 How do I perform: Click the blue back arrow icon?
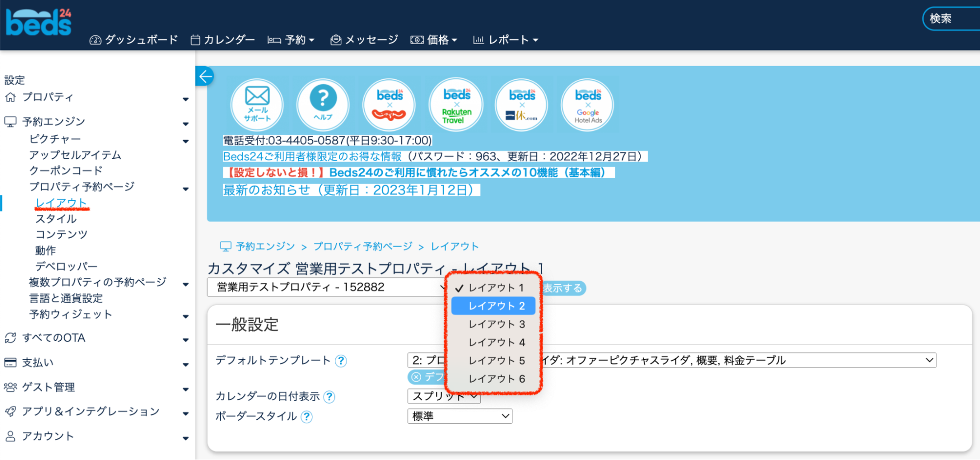(x=205, y=76)
